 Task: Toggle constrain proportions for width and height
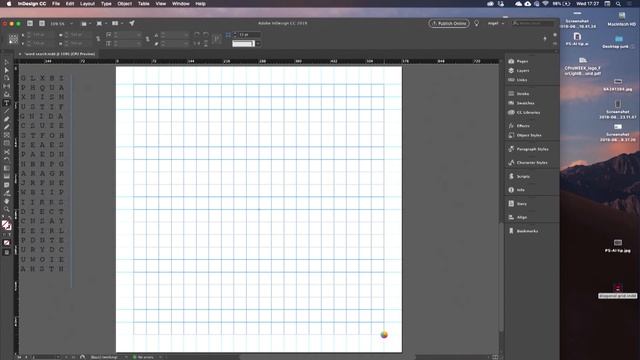tap(98, 39)
